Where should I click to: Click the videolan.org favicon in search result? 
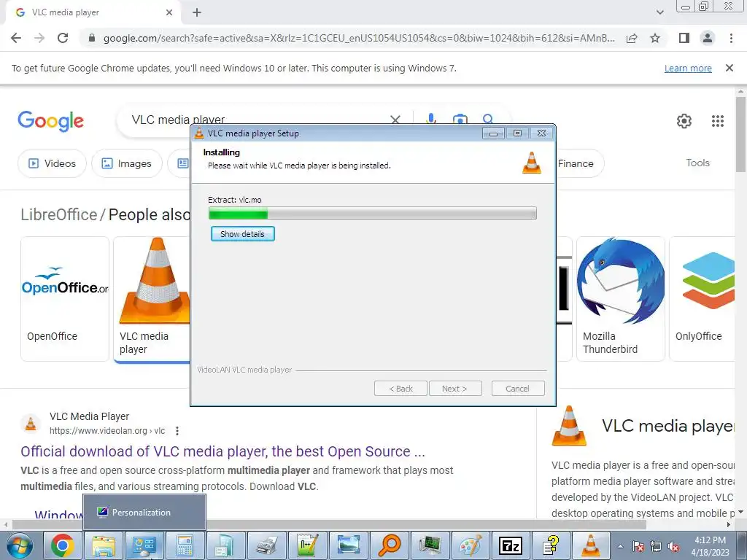31,424
